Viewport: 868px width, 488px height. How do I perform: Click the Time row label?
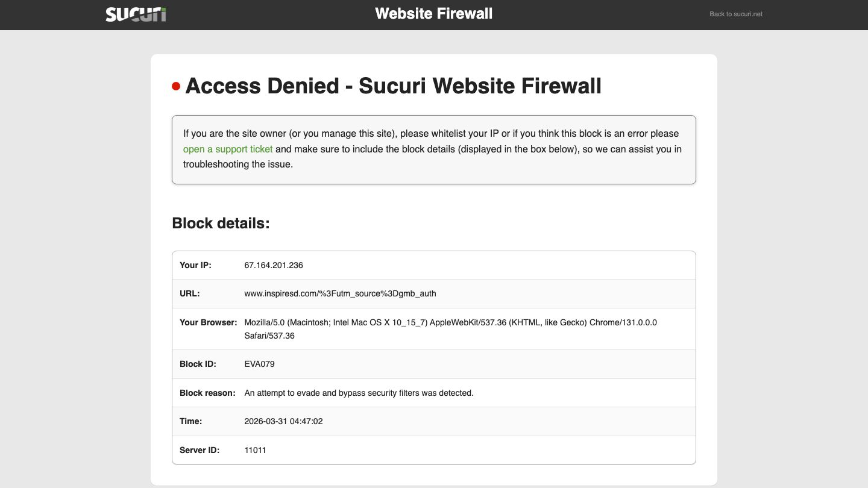pyautogui.click(x=190, y=421)
